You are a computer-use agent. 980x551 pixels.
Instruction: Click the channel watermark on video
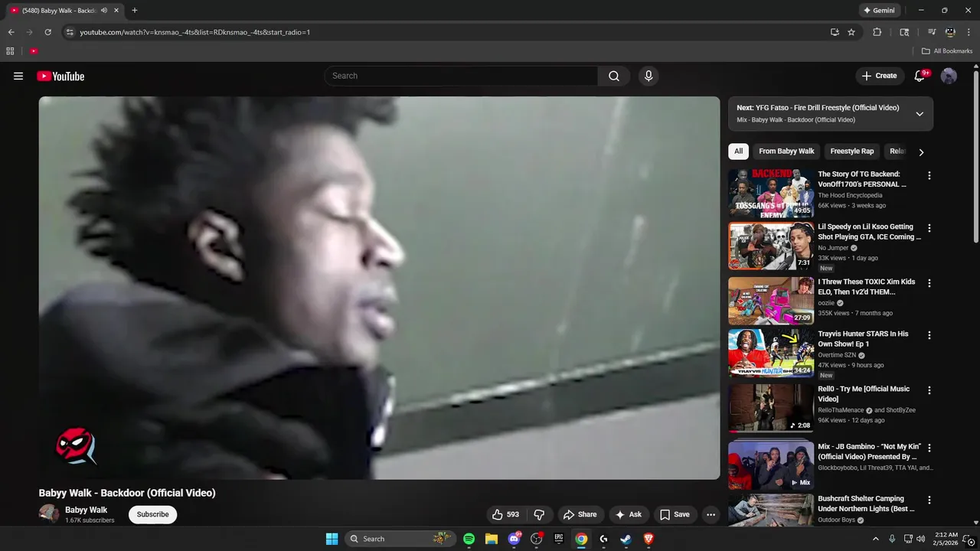click(76, 445)
